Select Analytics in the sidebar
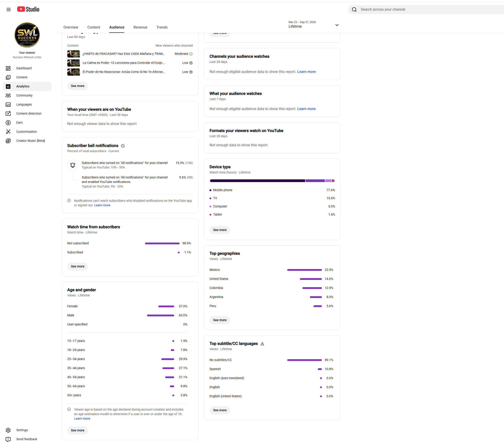 click(27, 86)
